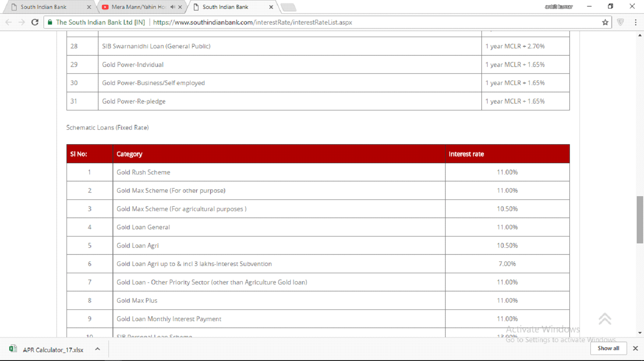Close the downloads bar
Screen dimensions: 644x361
[x=636, y=348]
